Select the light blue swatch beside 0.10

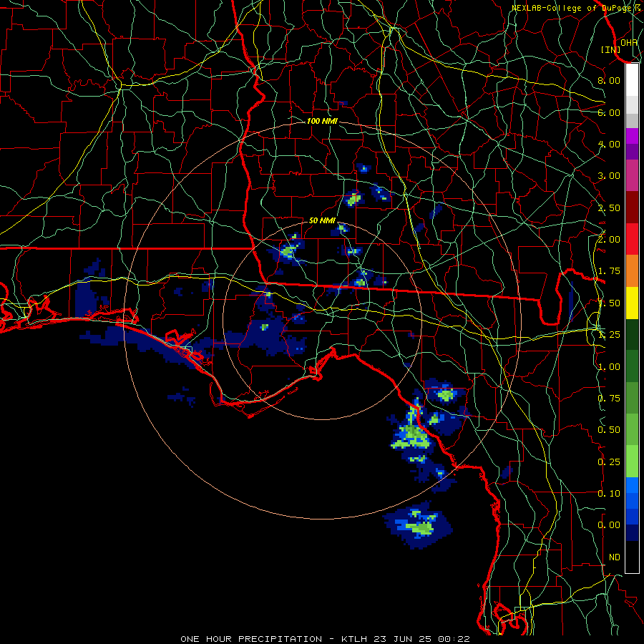(x=632, y=485)
